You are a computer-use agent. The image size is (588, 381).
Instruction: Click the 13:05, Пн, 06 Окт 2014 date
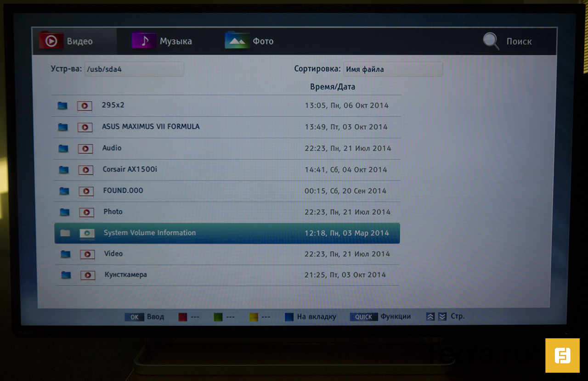point(347,106)
